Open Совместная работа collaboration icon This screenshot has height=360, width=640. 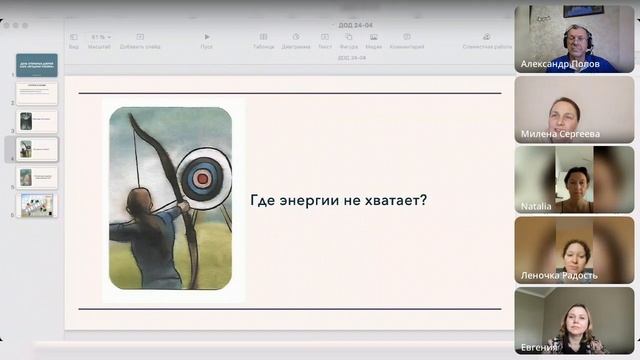[x=487, y=37]
